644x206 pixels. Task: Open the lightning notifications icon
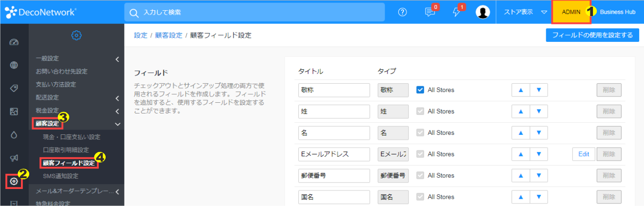[x=457, y=12]
